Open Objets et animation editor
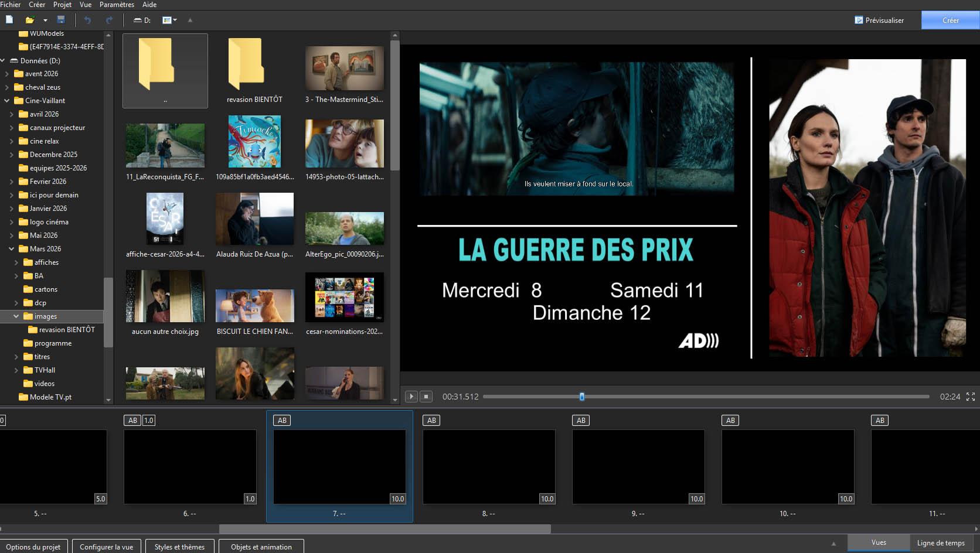This screenshot has width=980, height=553. (x=261, y=547)
